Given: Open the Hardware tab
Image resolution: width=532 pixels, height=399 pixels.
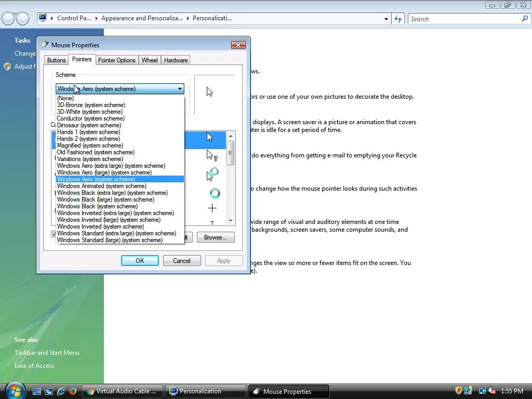Looking at the screenshot, I should click(x=176, y=60).
